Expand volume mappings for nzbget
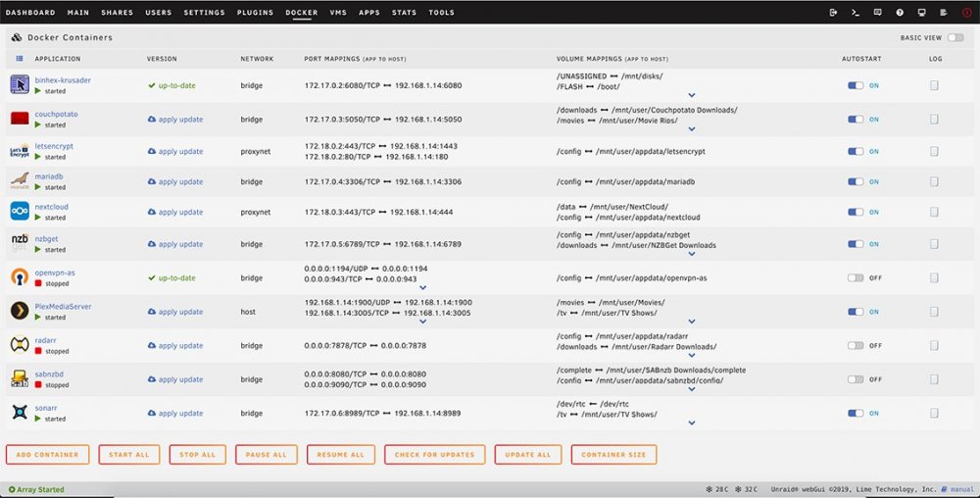The width and height of the screenshot is (980, 498). pyautogui.click(x=692, y=254)
